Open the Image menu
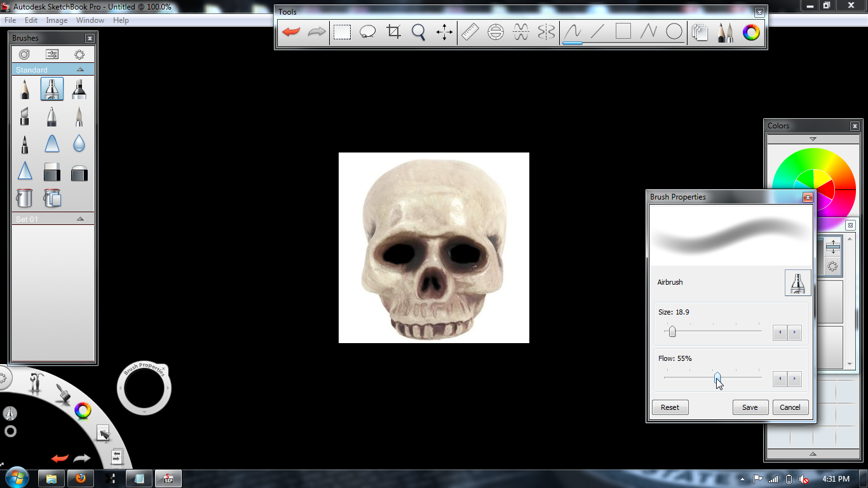868x488 pixels. coord(57,20)
